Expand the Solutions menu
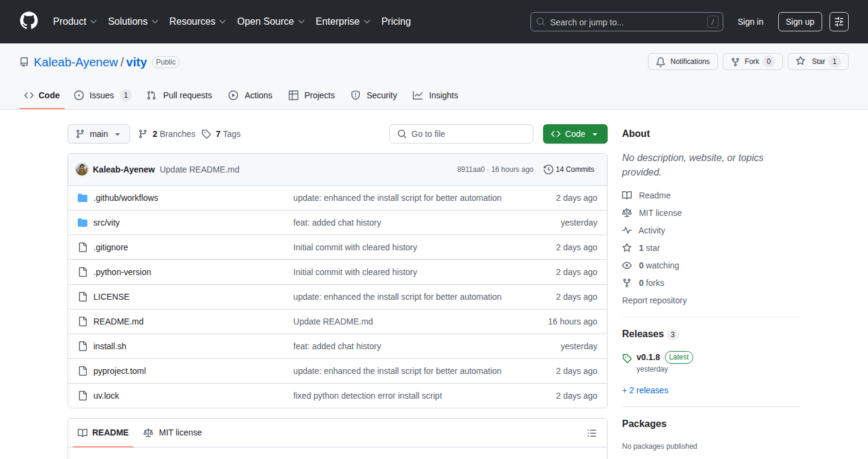The image size is (868, 459). (133, 22)
